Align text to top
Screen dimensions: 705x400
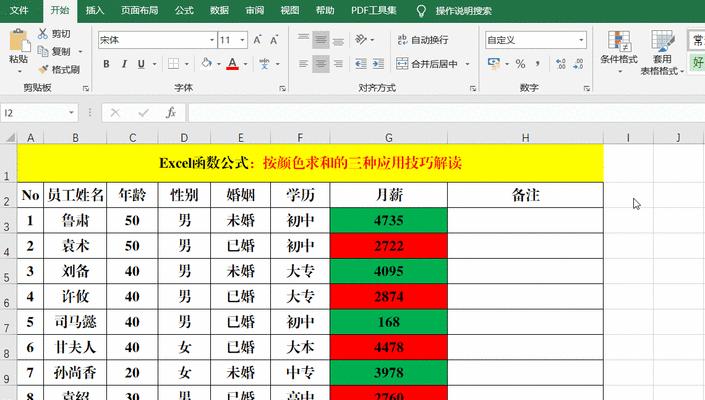click(x=303, y=40)
